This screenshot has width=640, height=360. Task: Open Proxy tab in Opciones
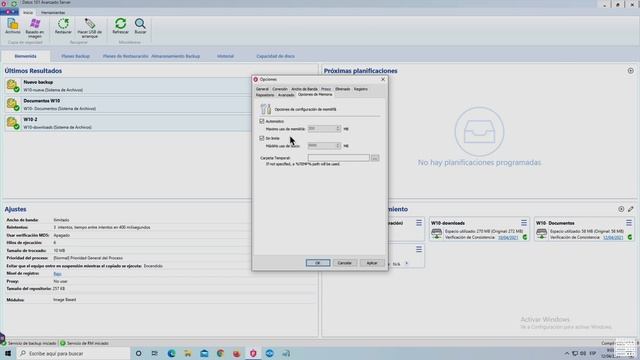tap(326, 89)
